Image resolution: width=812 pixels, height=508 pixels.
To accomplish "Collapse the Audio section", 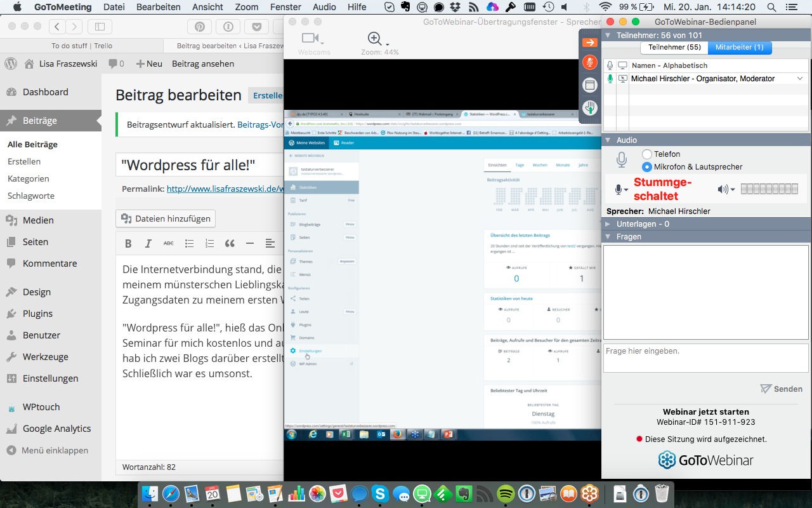I will pos(608,140).
